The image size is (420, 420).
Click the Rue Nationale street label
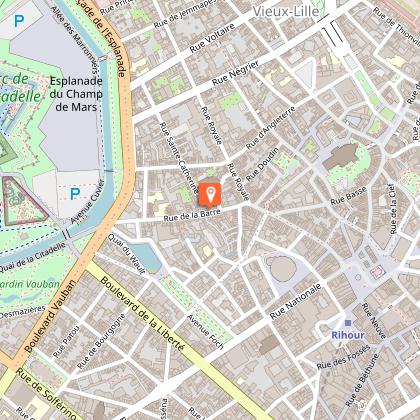[296, 301]
